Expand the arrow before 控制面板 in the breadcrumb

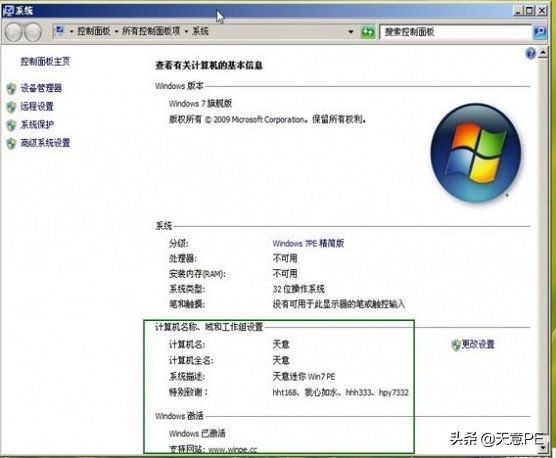click(71, 32)
